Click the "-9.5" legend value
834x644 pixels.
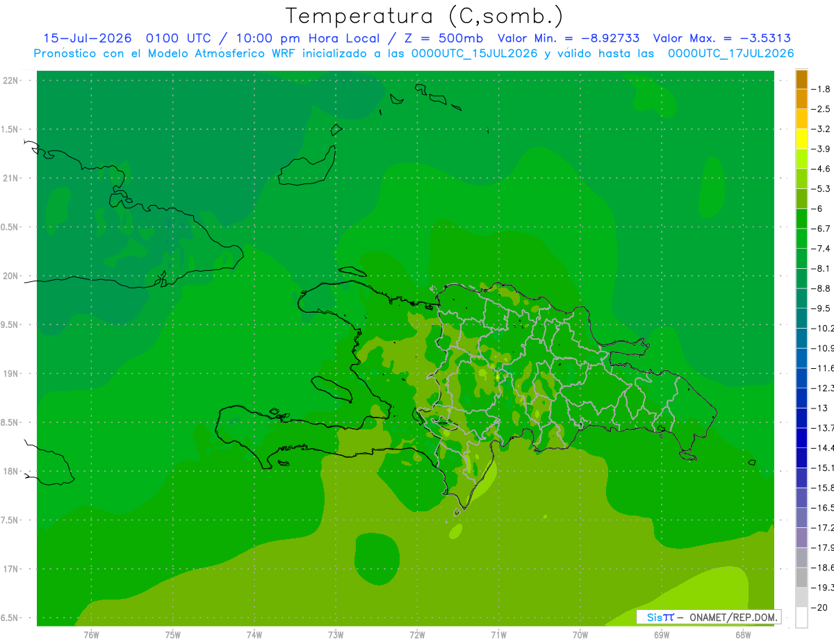pos(821,308)
